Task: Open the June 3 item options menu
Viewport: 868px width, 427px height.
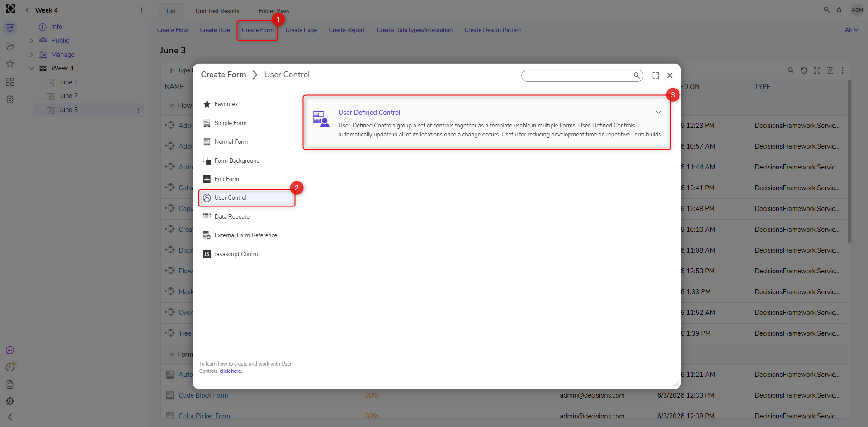Action: 138,110
